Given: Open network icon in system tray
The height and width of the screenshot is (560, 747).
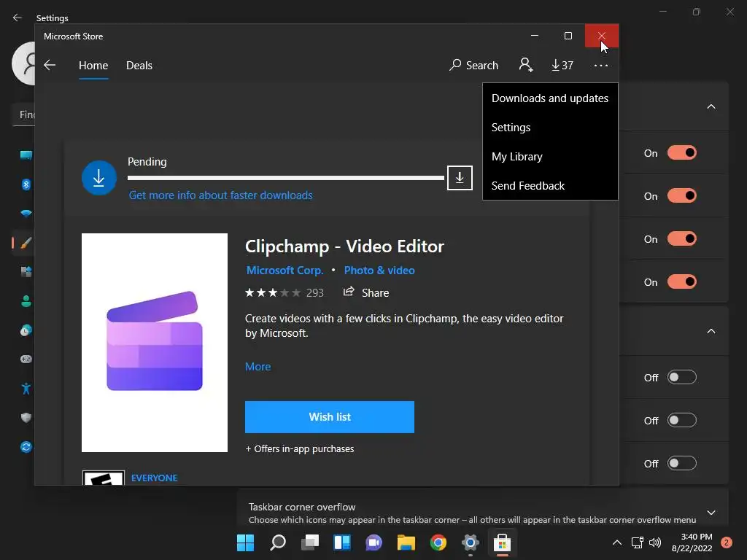Looking at the screenshot, I should pyautogui.click(x=637, y=542).
